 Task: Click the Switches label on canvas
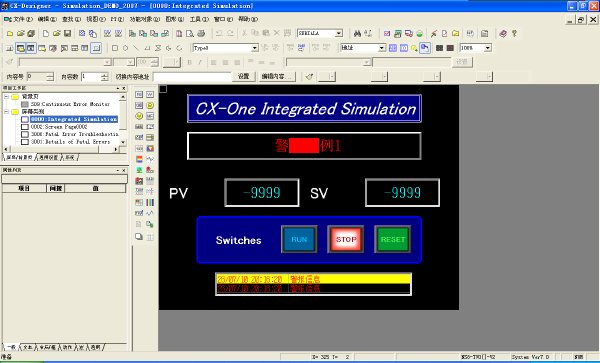click(238, 240)
